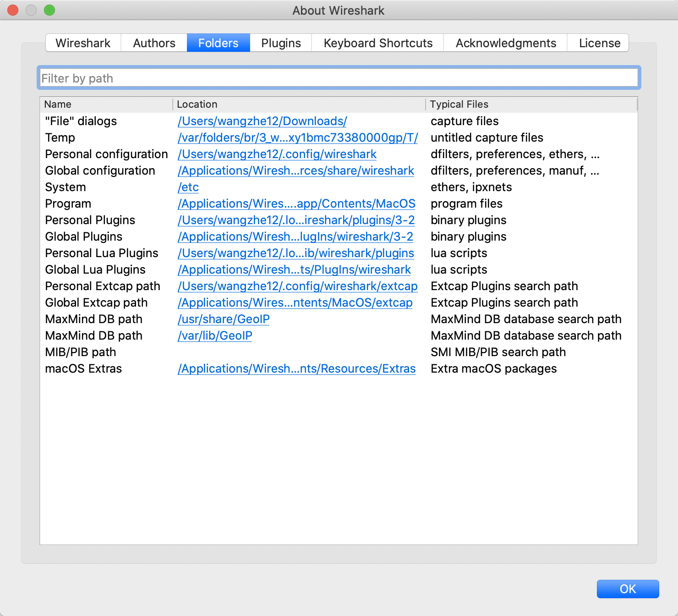View the Acknowledgments tab
The height and width of the screenshot is (616, 678).
click(x=506, y=43)
